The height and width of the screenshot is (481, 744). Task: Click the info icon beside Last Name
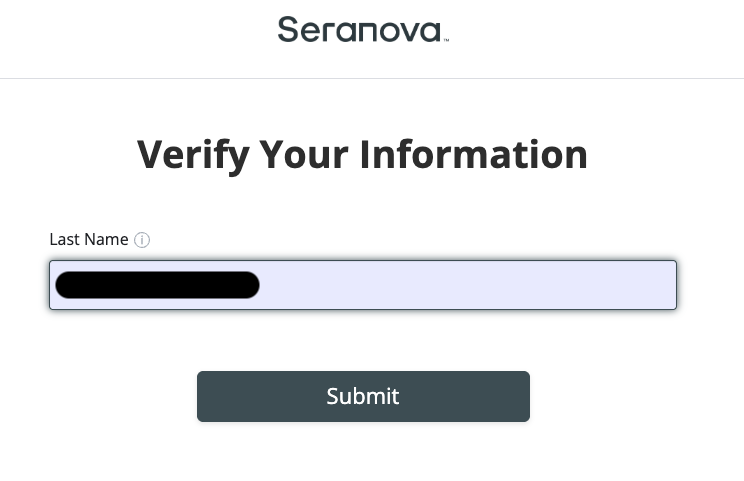click(142, 240)
